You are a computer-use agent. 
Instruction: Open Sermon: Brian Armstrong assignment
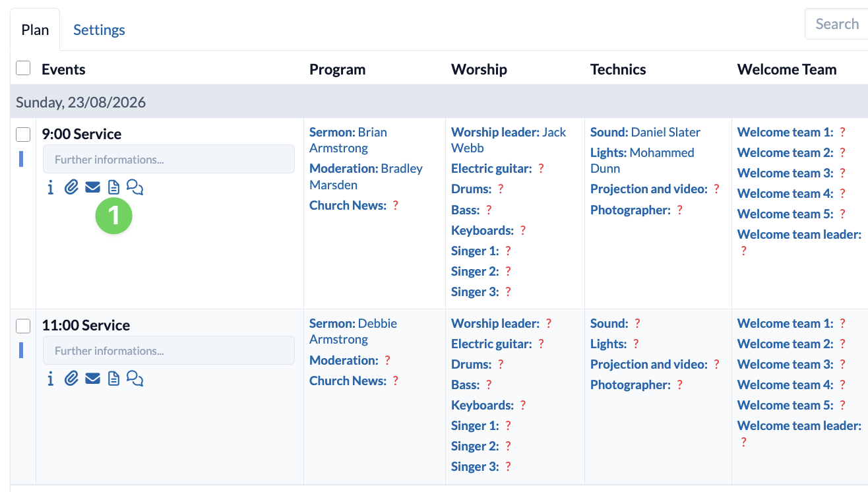point(348,140)
